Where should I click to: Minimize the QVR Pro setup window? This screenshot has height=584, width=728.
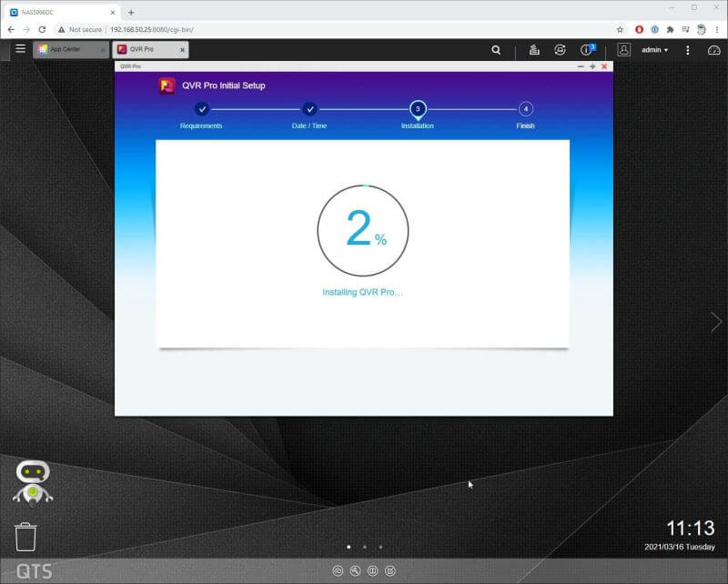point(581,66)
